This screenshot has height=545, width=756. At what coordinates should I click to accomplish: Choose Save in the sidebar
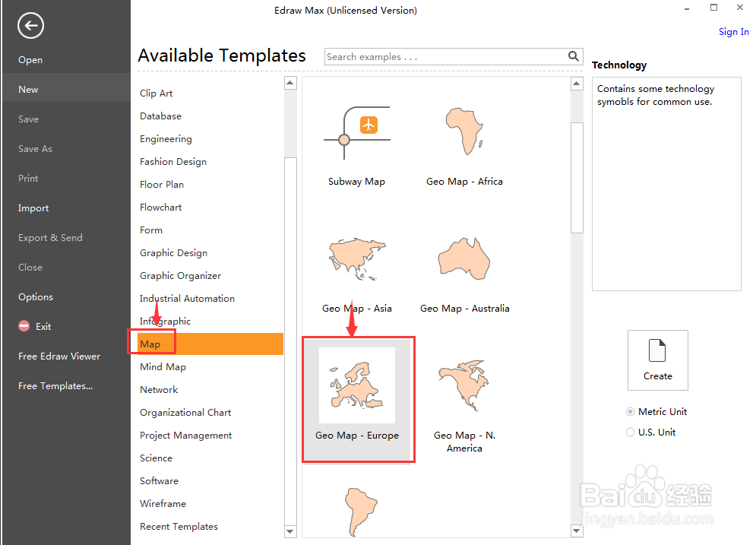28,119
